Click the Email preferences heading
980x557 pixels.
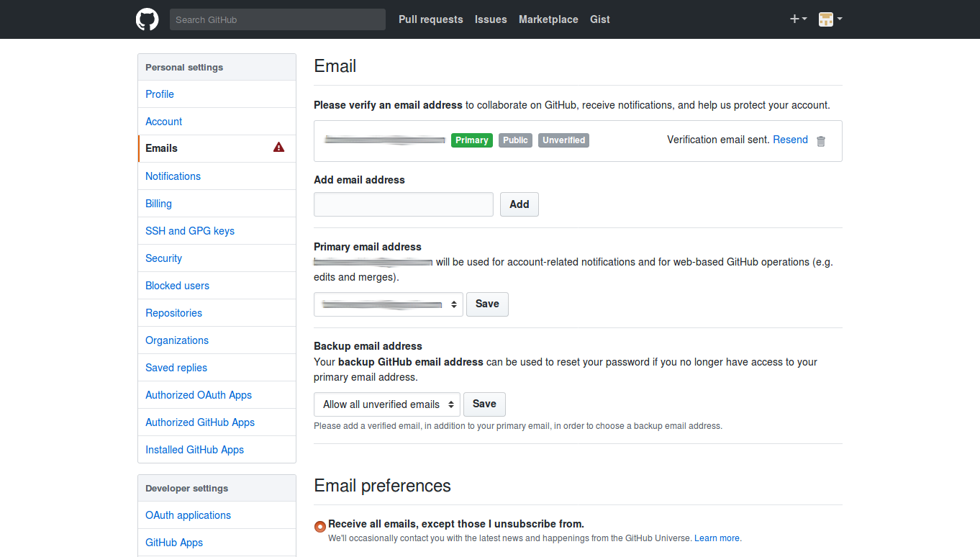[x=383, y=486]
